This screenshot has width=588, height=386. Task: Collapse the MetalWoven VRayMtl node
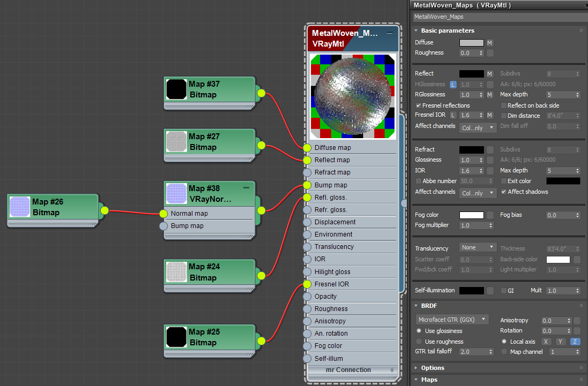pyautogui.click(x=390, y=33)
